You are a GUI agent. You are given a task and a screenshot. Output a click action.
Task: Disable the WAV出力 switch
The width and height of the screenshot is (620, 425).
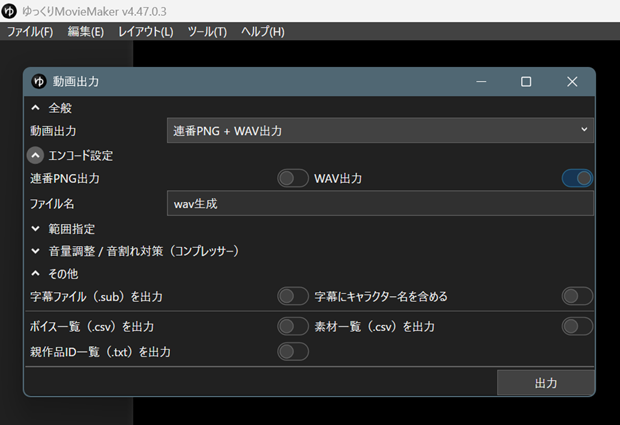(x=577, y=178)
